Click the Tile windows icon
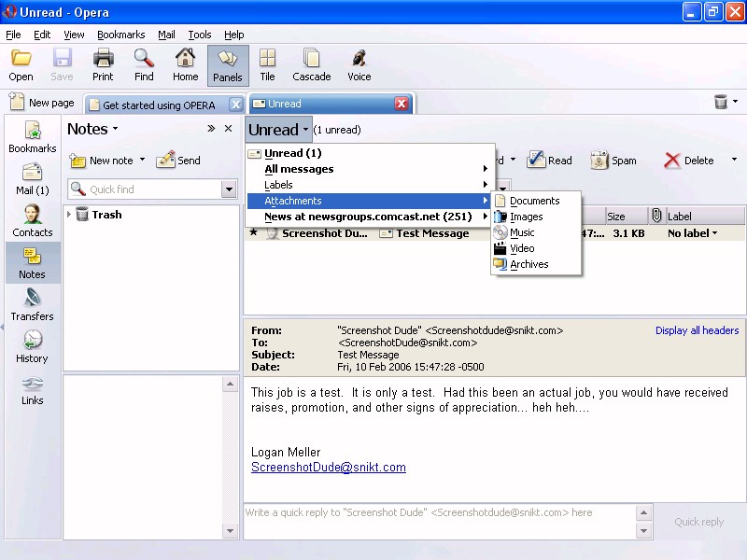This screenshot has height=560, width=747. pos(267,65)
